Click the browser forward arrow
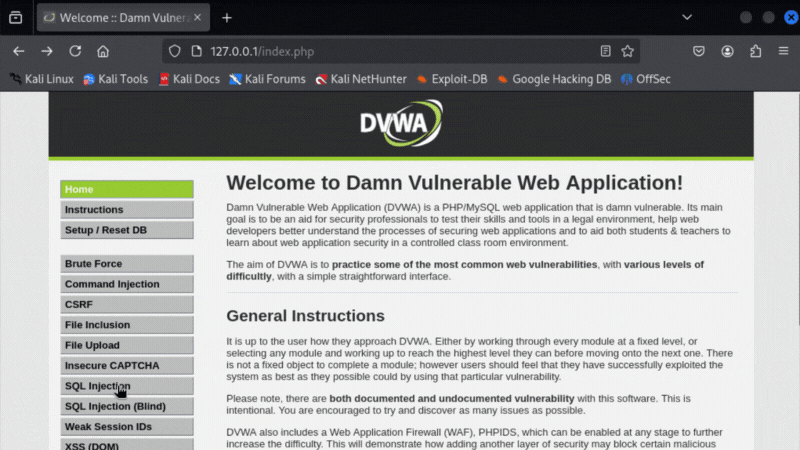This screenshot has height=450, width=800. (x=47, y=51)
